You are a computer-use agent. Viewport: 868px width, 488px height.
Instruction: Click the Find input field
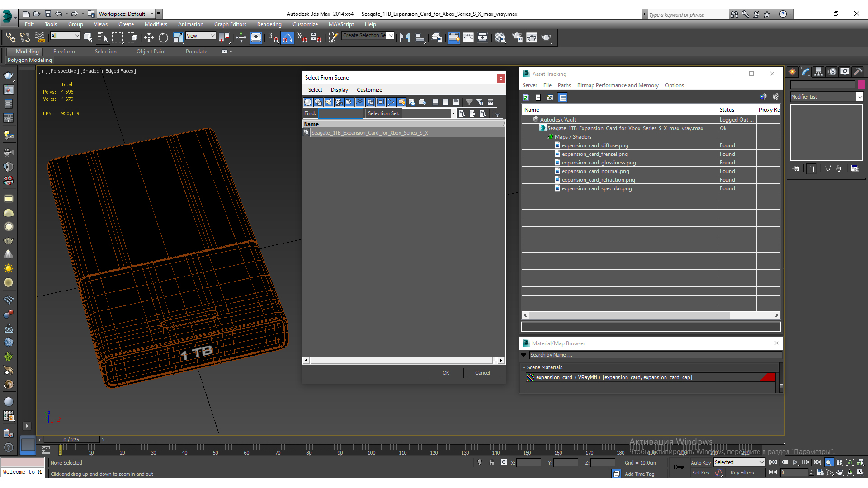pos(341,114)
